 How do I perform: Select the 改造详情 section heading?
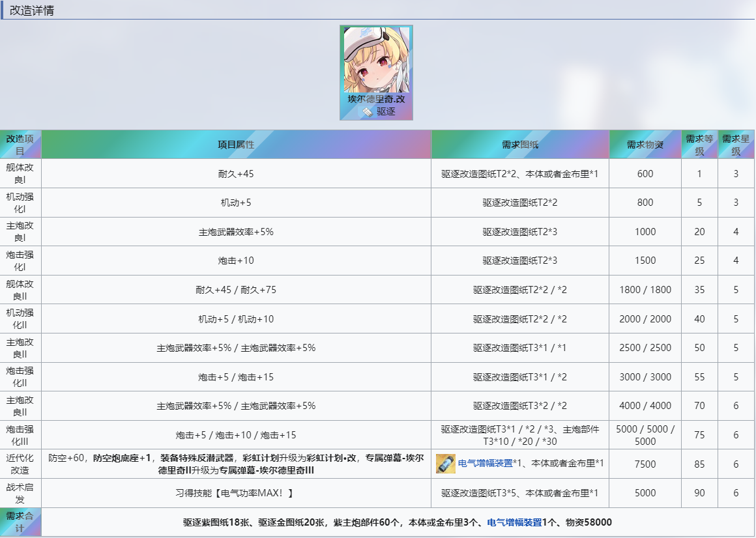pos(32,10)
